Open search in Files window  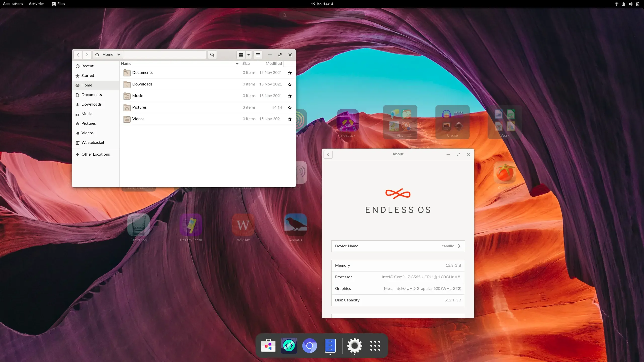[212, 55]
